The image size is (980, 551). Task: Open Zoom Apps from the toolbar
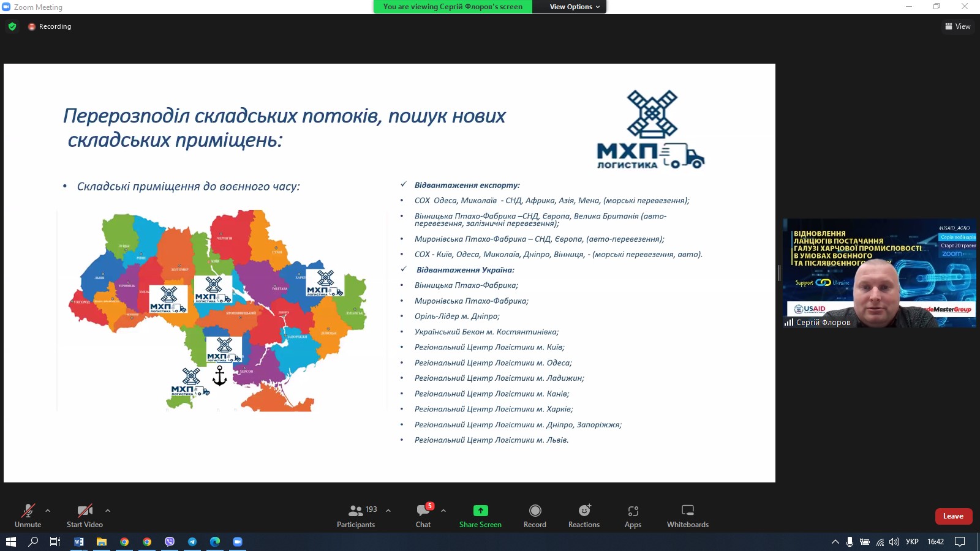pyautogui.click(x=633, y=515)
